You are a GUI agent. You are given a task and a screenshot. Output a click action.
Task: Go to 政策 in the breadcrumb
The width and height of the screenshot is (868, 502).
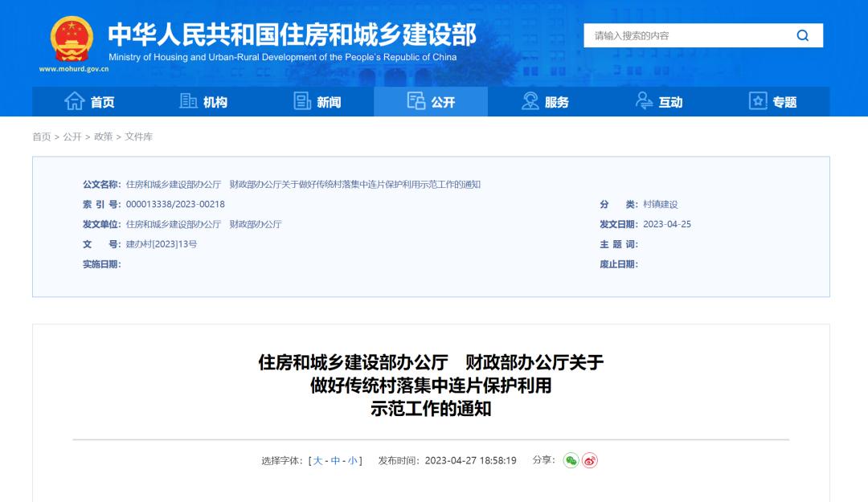pos(103,137)
